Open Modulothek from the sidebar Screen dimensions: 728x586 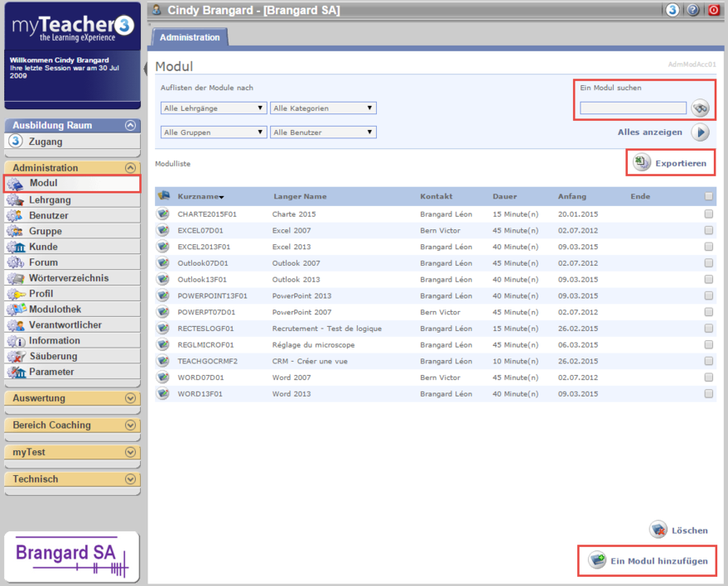click(x=55, y=309)
